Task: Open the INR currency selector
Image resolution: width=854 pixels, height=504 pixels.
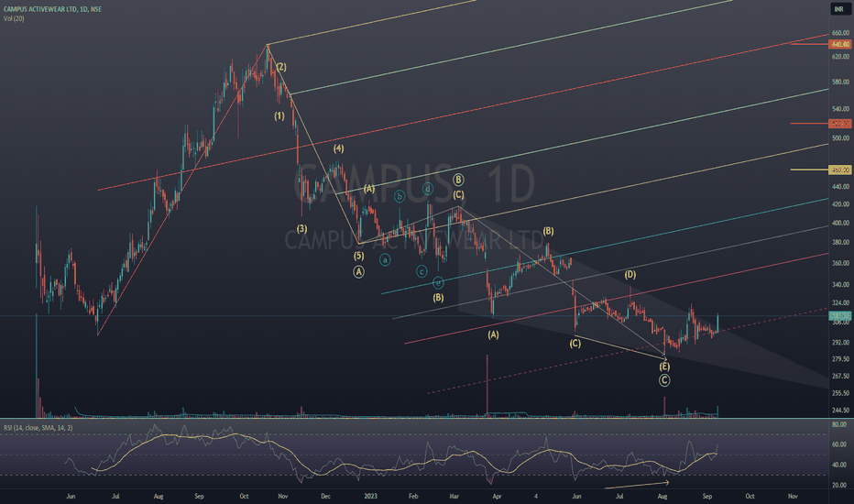Action: pyautogui.click(x=839, y=9)
